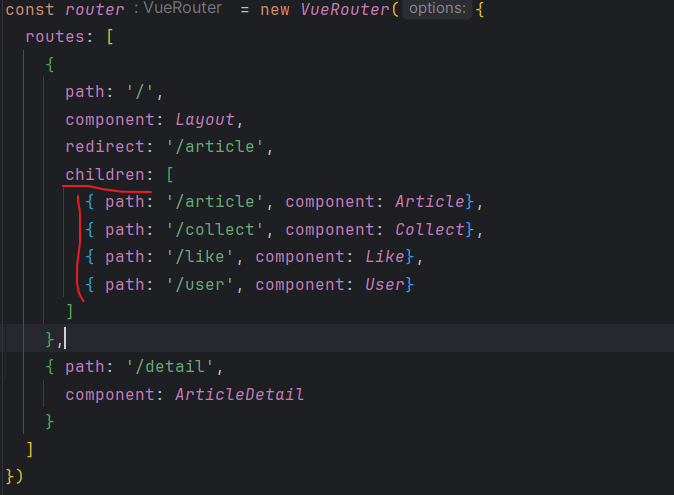Click the '/like' path string
Image resolution: width=674 pixels, height=495 pixels.
[200, 257]
